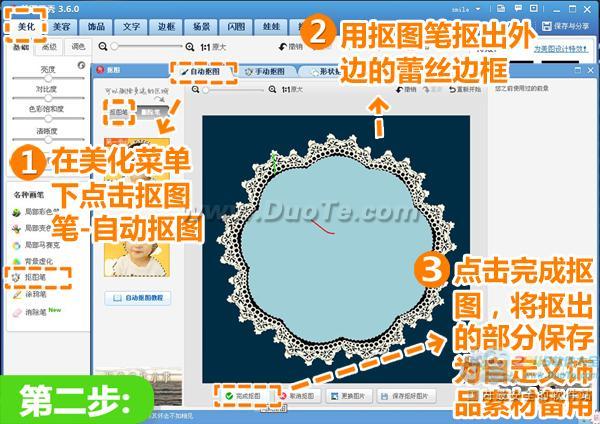
Task: Select 抠图笔 in brush list
Action: pyautogui.click(x=31, y=277)
